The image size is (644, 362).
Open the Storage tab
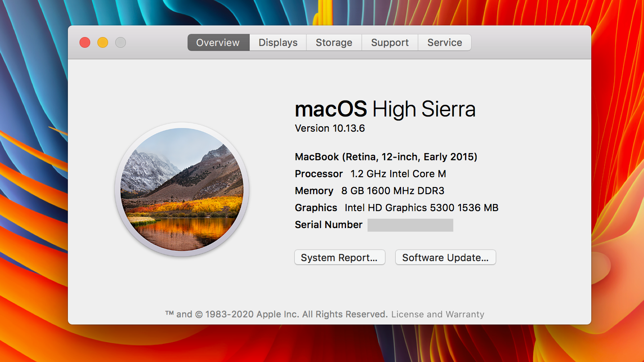pyautogui.click(x=334, y=42)
